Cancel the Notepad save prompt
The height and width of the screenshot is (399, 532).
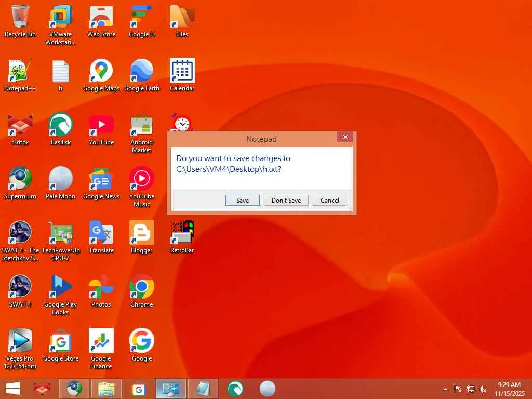point(330,200)
